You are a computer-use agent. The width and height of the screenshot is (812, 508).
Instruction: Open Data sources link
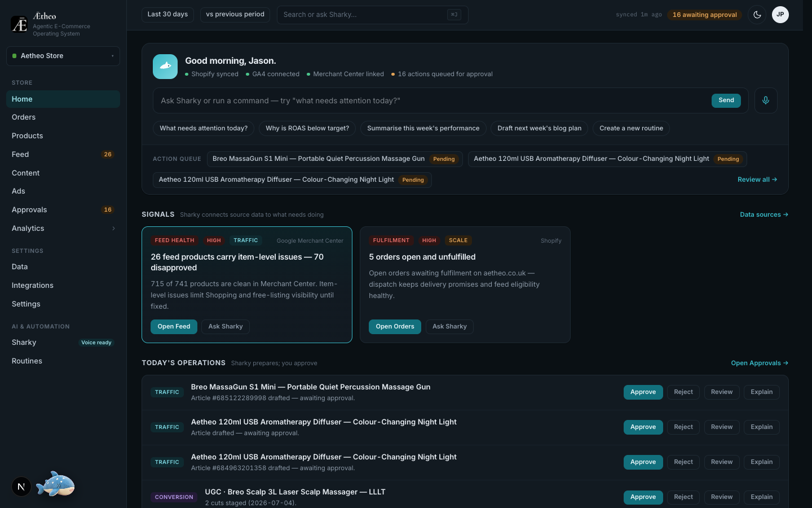[x=764, y=214]
